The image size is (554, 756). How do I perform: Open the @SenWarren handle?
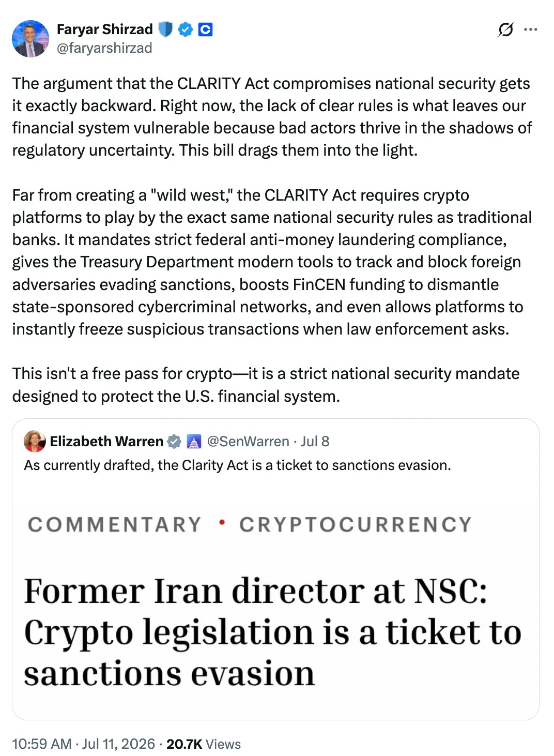click(248, 441)
